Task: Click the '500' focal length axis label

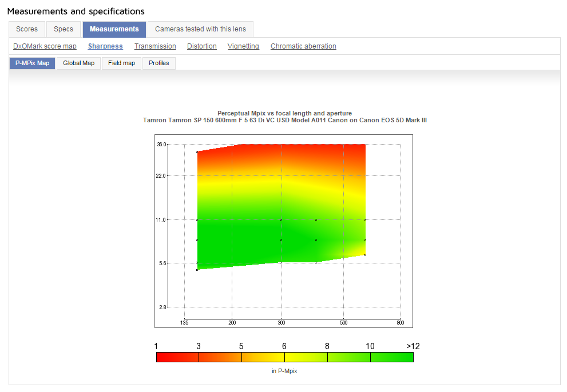Action: pos(343,323)
